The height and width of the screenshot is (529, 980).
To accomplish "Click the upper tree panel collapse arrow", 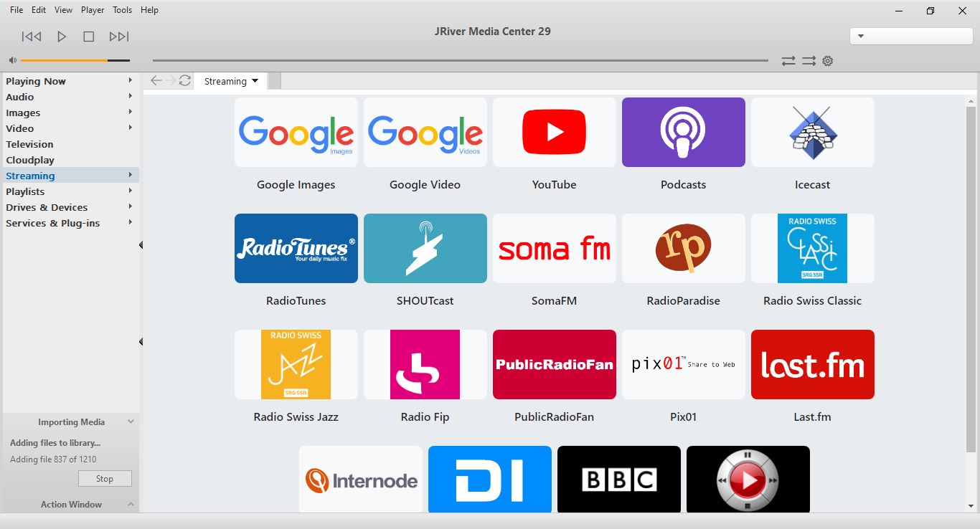I will click(x=141, y=245).
